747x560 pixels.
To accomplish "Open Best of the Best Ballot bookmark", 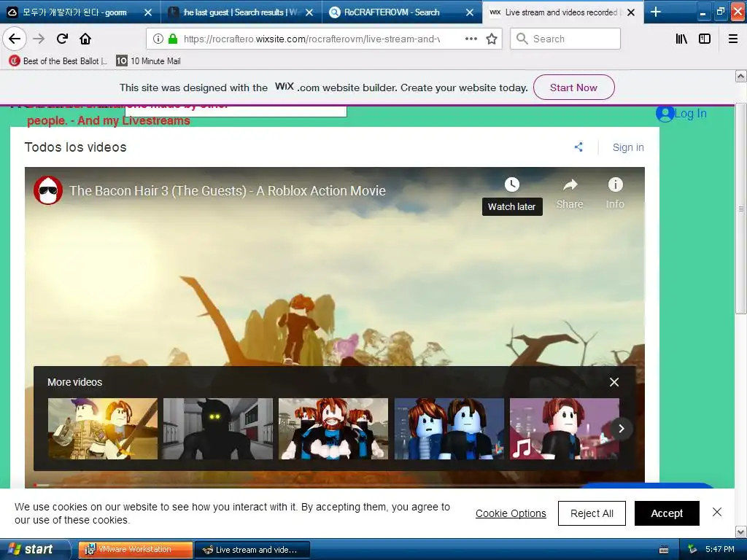I will (58, 61).
